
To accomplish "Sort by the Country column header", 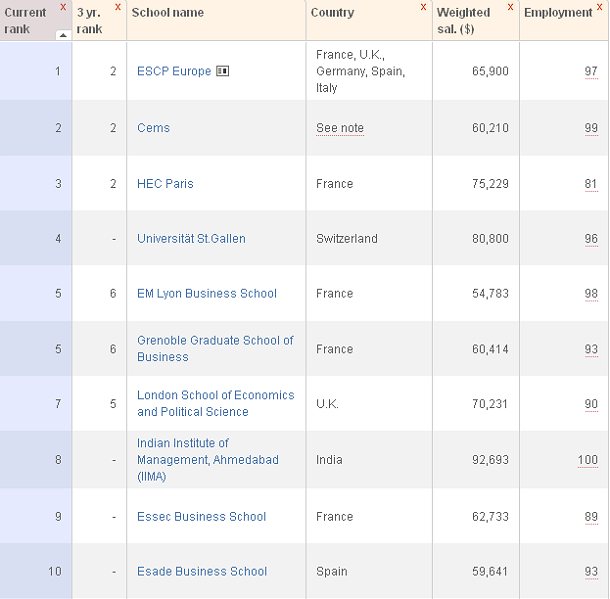I will tap(332, 12).
